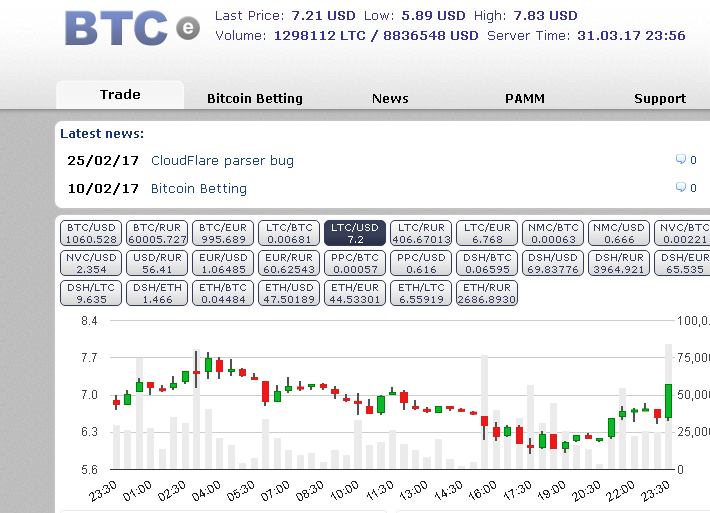Click the last green candlestick on the chart
This screenshot has height=513, width=710.
coord(668,401)
